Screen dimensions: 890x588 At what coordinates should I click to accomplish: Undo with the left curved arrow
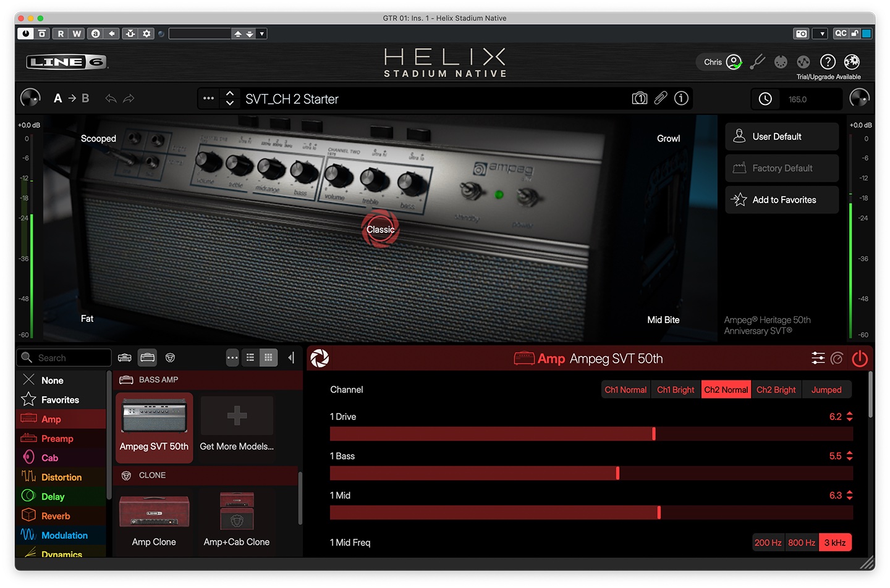[111, 98]
